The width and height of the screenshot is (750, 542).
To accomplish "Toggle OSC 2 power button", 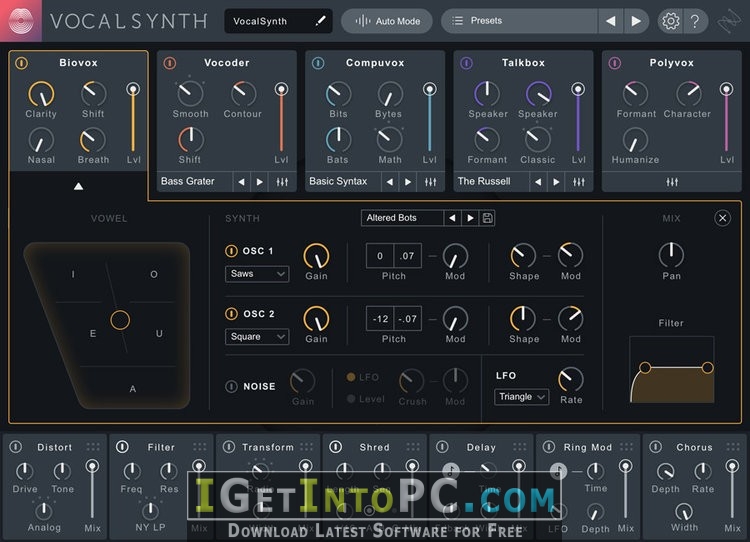I will tap(231, 314).
